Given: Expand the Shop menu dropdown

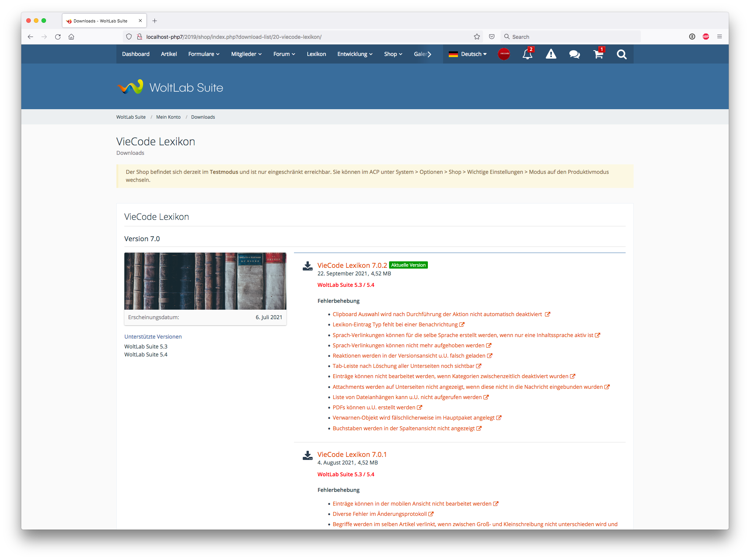Looking at the screenshot, I should point(393,54).
